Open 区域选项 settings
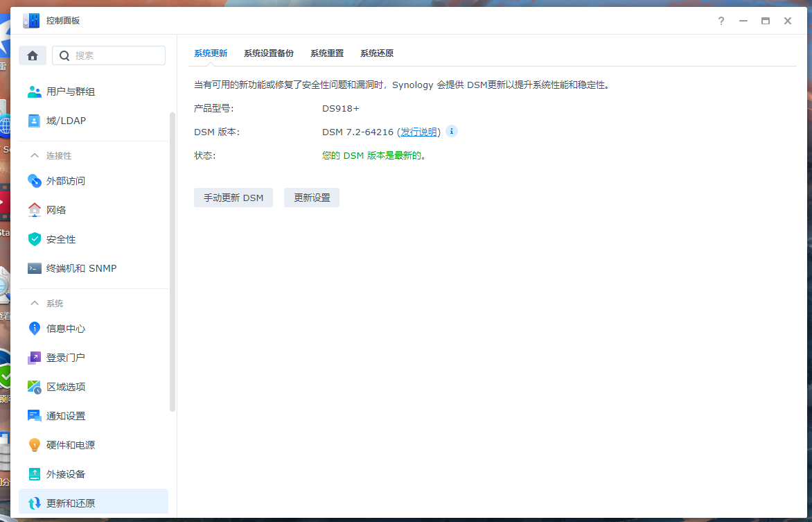The image size is (812, 522). 94,387
